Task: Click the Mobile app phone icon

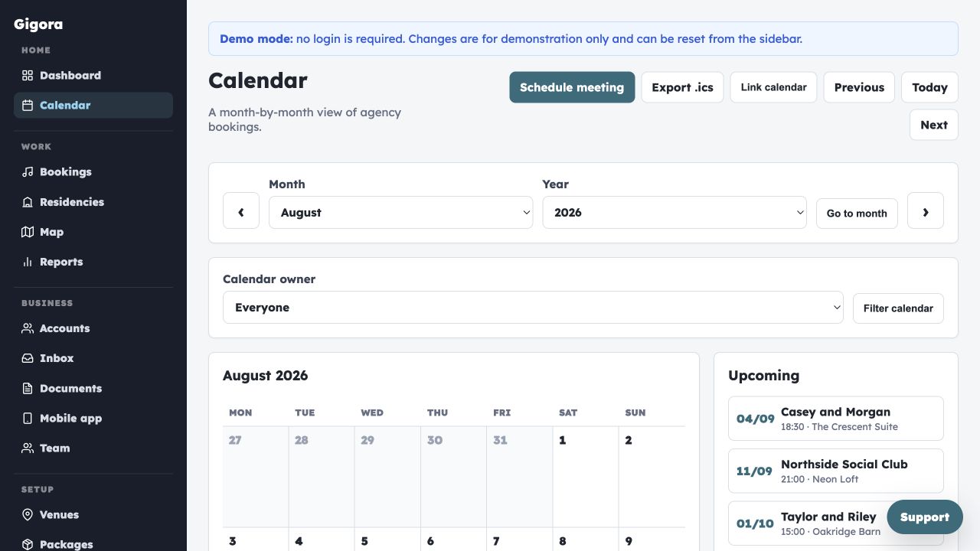Action: (28, 418)
